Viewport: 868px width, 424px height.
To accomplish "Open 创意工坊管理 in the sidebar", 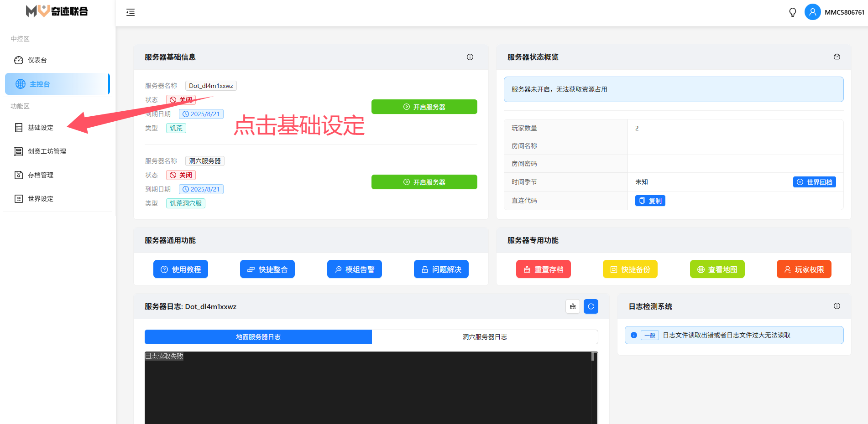I will (x=47, y=151).
